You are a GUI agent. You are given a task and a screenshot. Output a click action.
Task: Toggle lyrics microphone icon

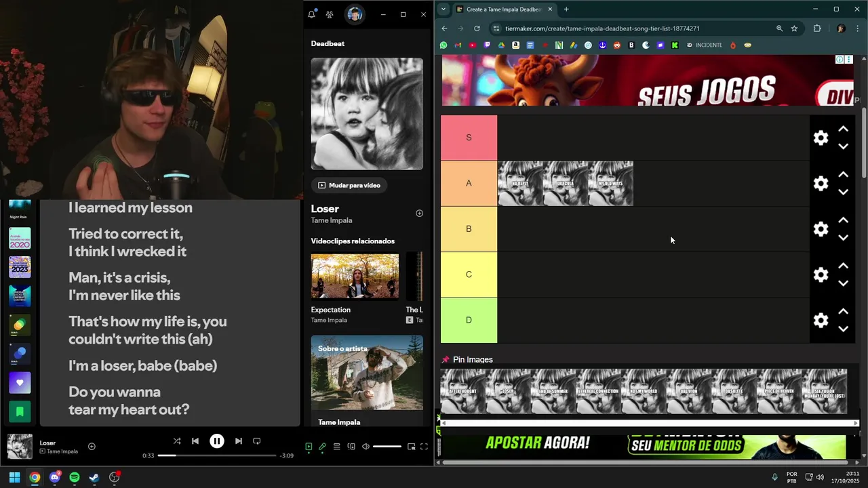323,447
